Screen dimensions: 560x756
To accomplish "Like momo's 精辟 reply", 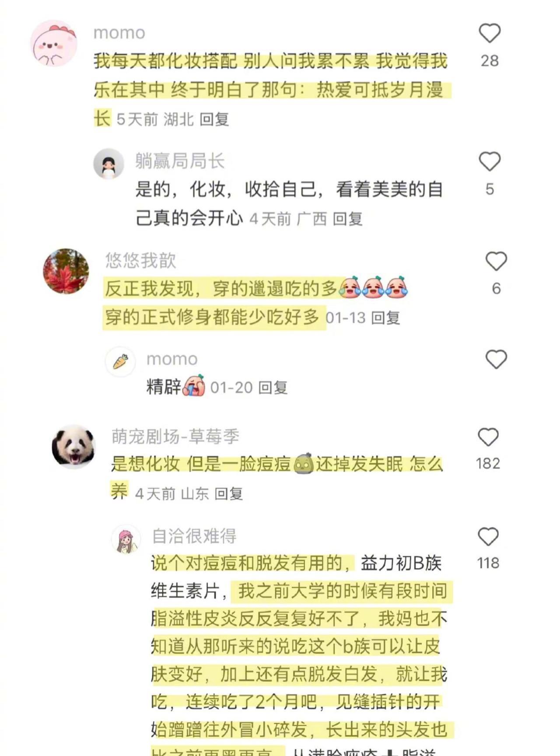I will (x=496, y=359).
